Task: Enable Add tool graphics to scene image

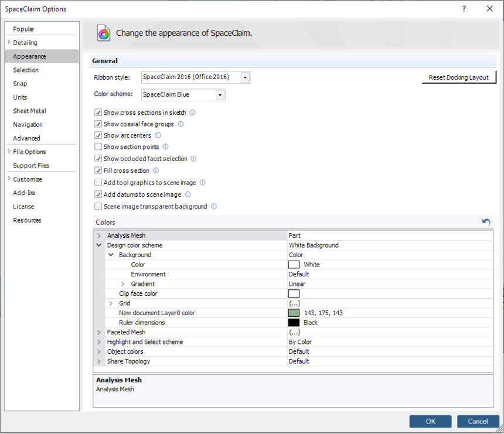Action: (x=98, y=183)
